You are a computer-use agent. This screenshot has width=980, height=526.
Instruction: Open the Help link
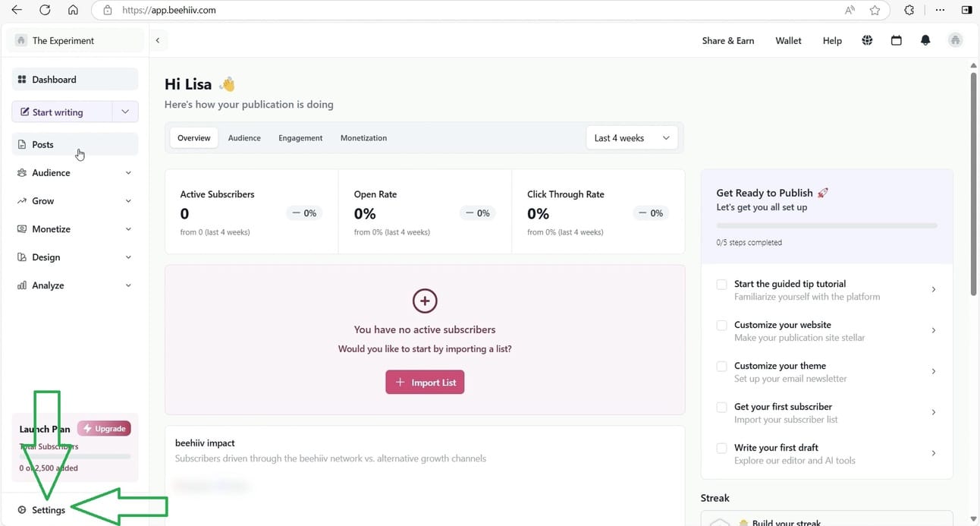pyautogui.click(x=832, y=40)
